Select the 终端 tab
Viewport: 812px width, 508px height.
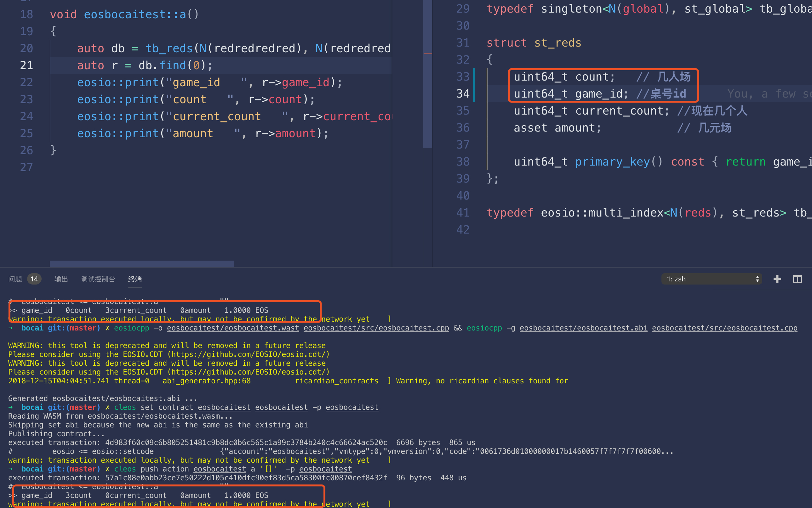[135, 279]
